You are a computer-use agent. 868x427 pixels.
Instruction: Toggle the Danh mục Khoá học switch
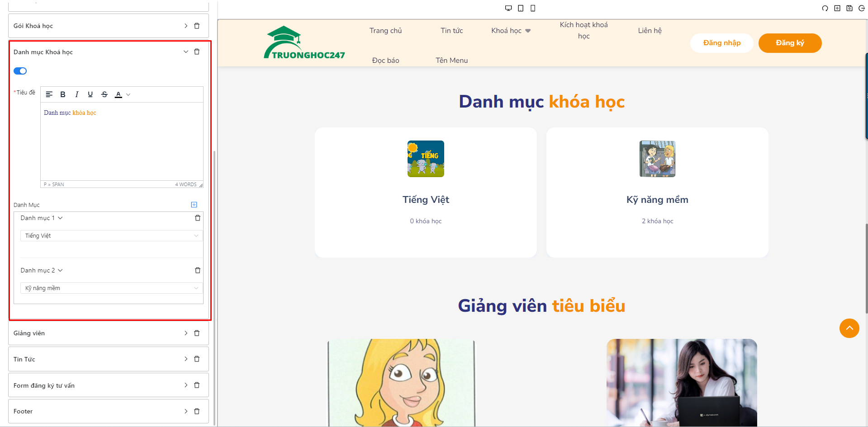pos(20,71)
